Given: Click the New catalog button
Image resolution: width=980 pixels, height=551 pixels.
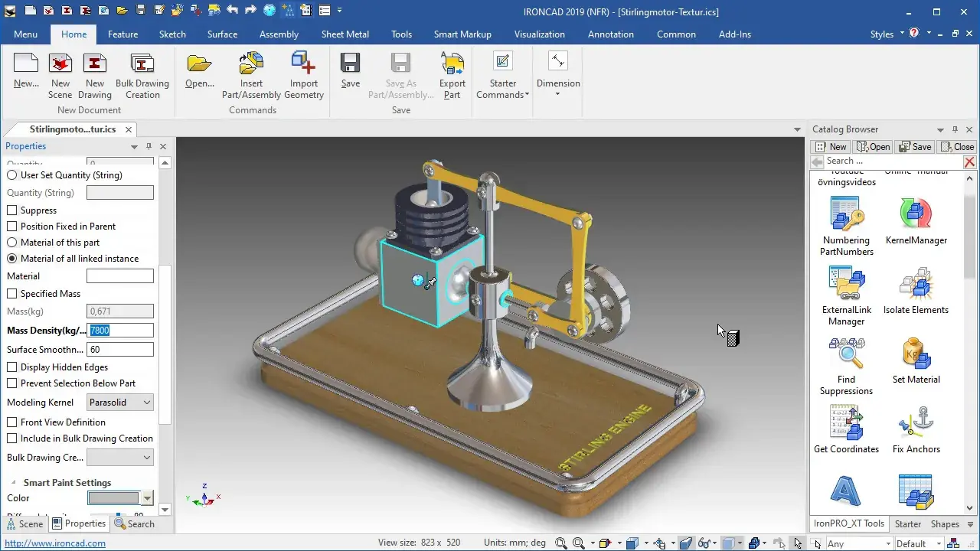Looking at the screenshot, I should tap(831, 147).
